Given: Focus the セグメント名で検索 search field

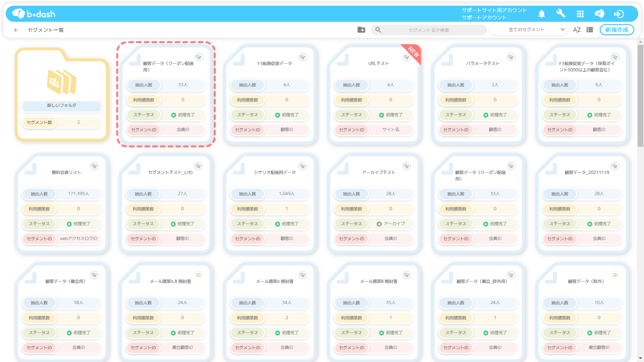Looking at the screenshot, I should (x=429, y=30).
